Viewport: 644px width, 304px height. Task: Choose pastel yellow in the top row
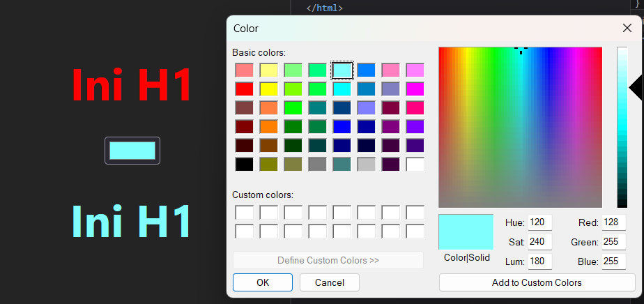(x=269, y=70)
